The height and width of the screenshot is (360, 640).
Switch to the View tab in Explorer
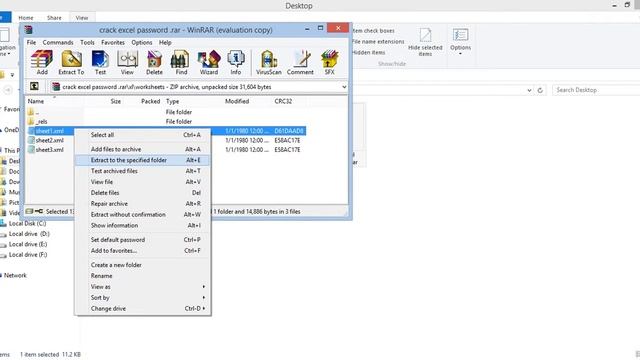[x=82, y=18]
